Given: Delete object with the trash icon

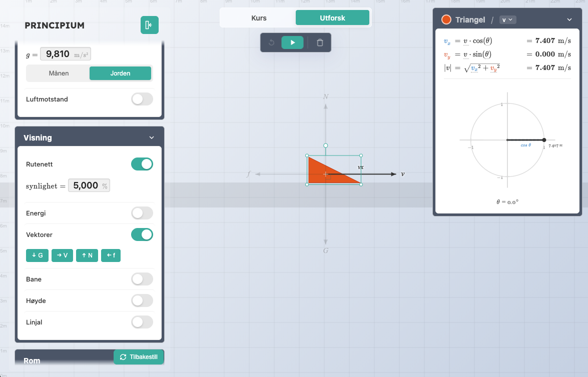Looking at the screenshot, I should click(320, 42).
